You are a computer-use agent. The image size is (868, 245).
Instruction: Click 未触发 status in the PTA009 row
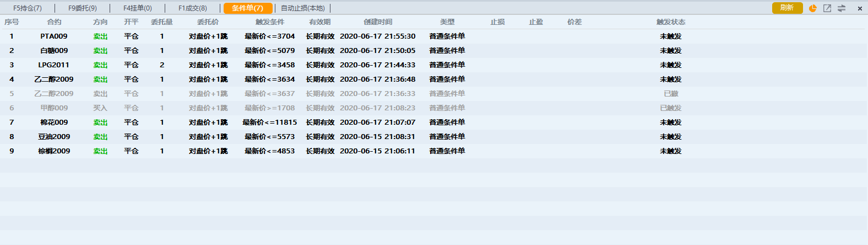[x=671, y=36]
